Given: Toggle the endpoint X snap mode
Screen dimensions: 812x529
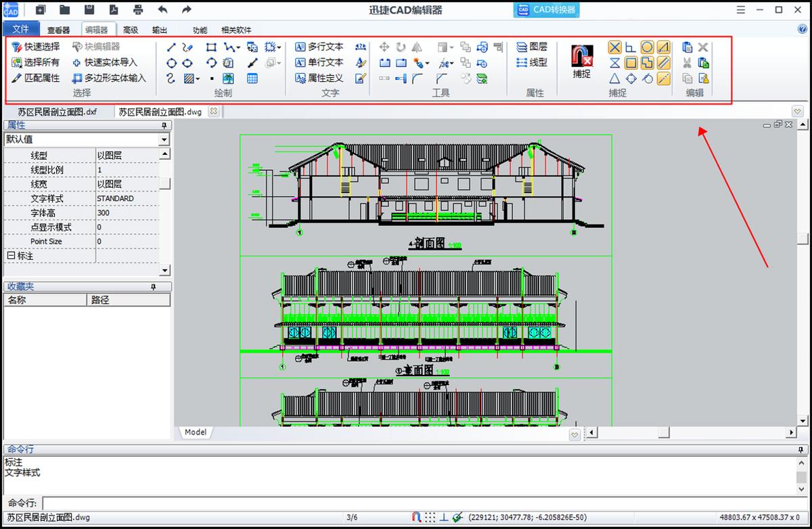Looking at the screenshot, I should click(614, 47).
